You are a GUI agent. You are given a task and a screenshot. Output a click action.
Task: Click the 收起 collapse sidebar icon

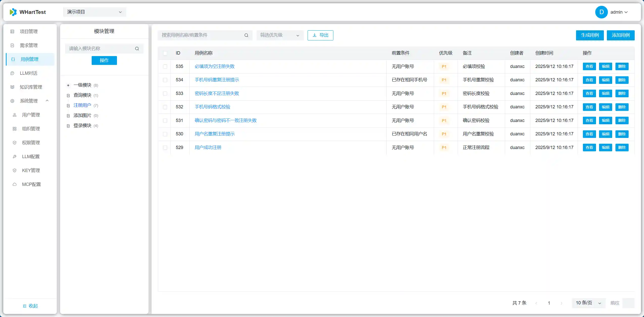[24, 306]
